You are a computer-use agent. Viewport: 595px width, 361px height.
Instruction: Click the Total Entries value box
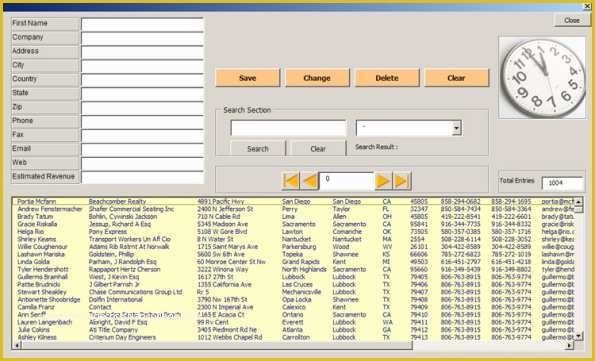562,183
